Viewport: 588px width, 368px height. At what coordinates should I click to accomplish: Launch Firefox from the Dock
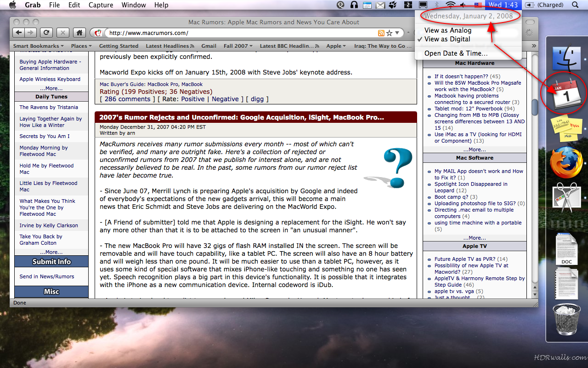pos(567,162)
